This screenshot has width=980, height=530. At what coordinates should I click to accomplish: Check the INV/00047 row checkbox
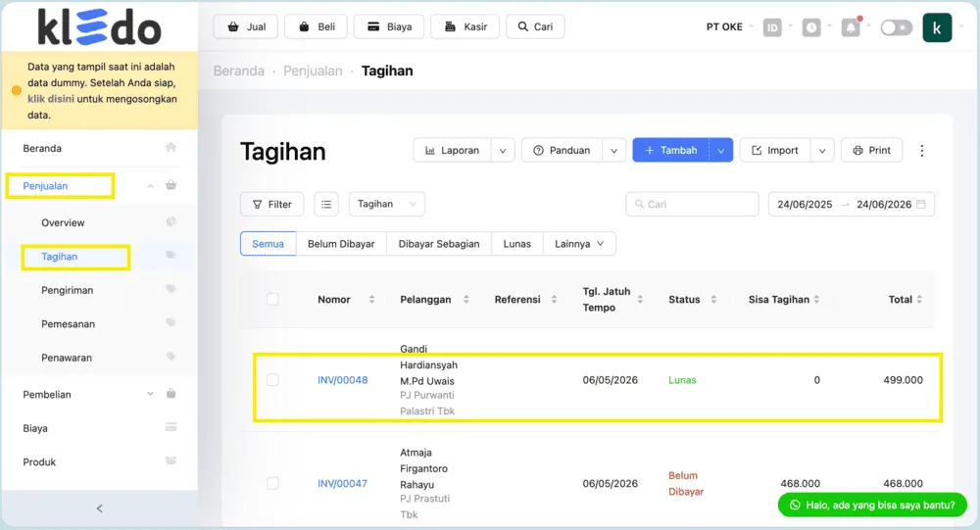tap(272, 483)
